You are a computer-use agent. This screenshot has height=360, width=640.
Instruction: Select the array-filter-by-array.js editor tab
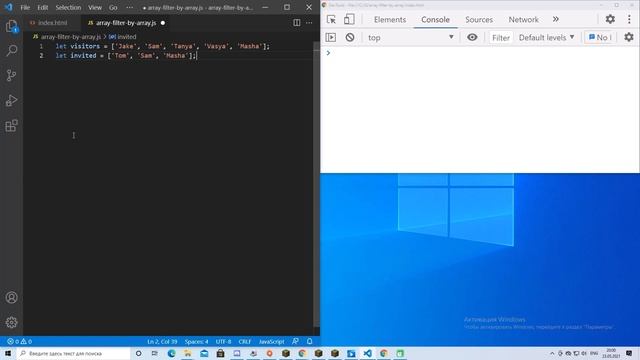click(x=126, y=23)
